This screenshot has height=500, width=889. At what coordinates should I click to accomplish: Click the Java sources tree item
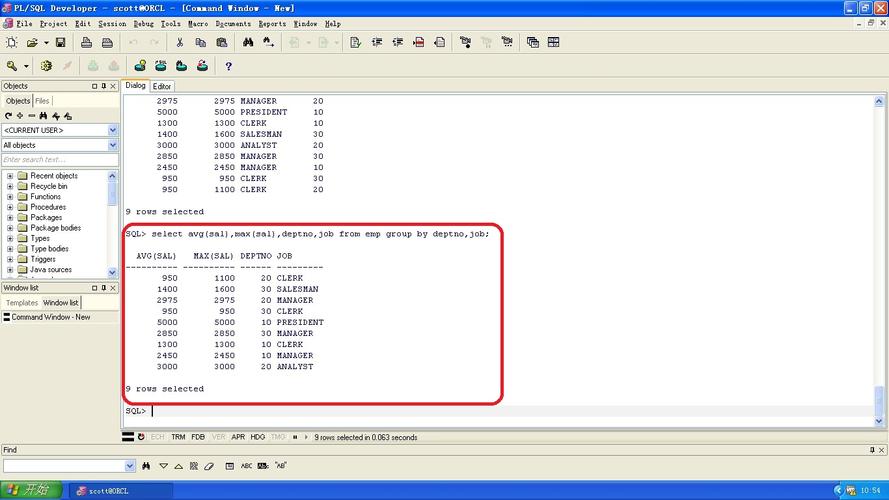point(50,270)
